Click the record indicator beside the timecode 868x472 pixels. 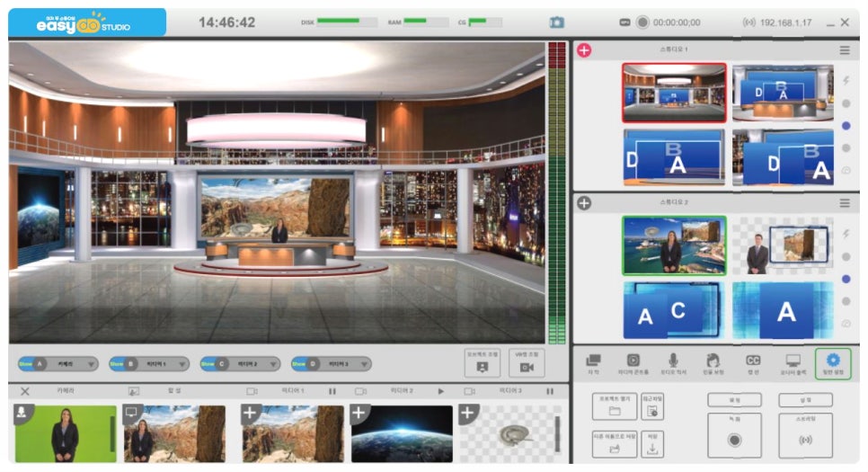click(x=642, y=22)
